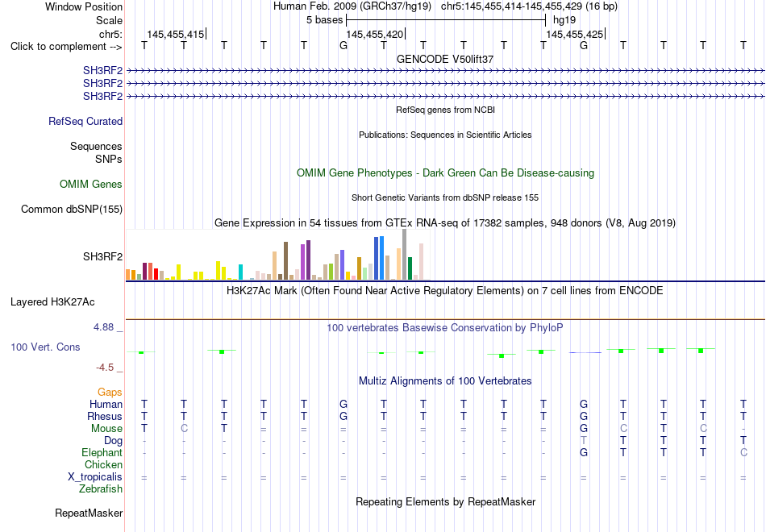Click the '145,455,415' coordinate label
Screen dimensions: 766x532
coord(176,34)
